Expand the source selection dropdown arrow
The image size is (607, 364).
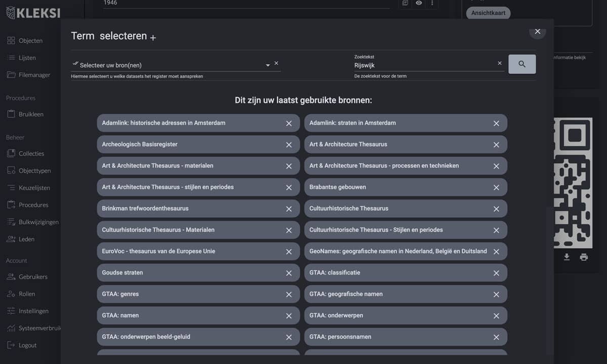click(x=268, y=65)
